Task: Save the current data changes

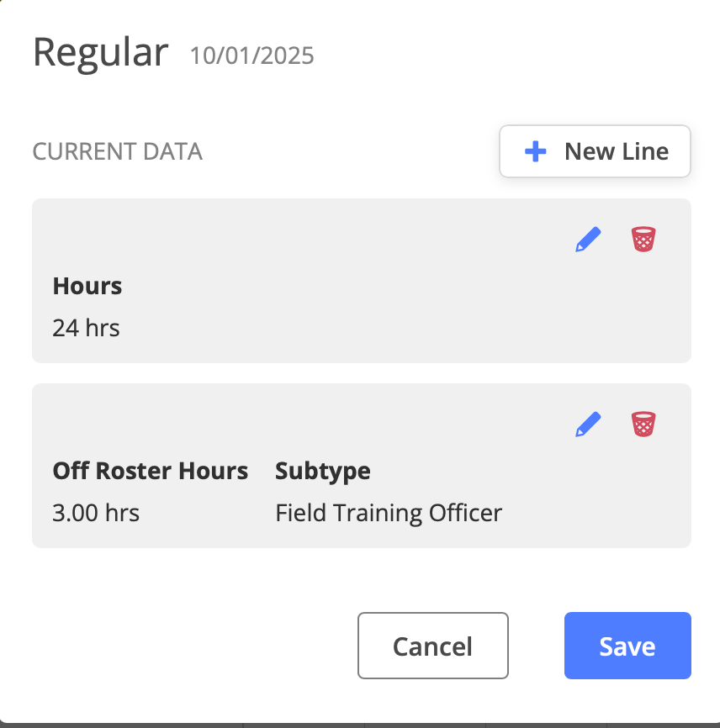Action: coord(627,646)
